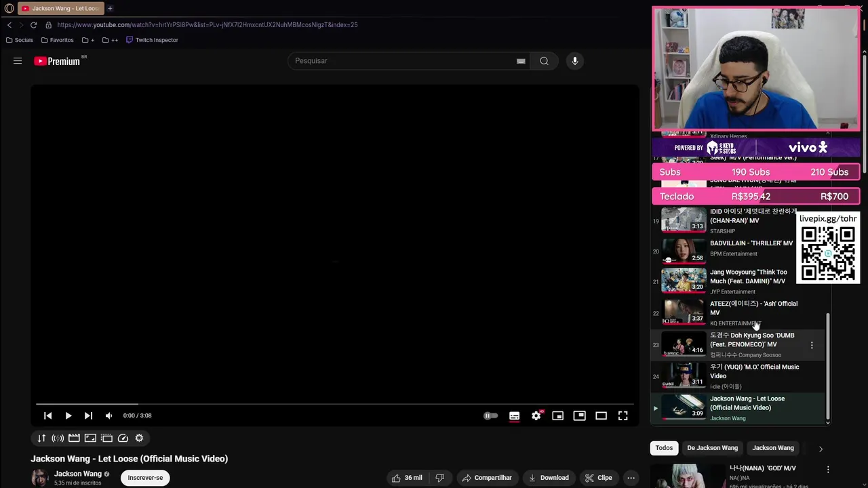Enter full screen mode
The image size is (868, 488).
pyautogui.click(x=623, y=415)
